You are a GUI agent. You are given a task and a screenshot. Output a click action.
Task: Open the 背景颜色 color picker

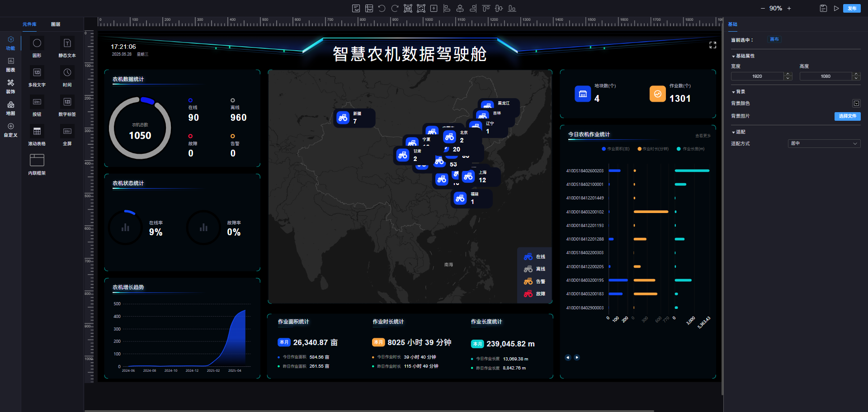[x=856, y=104]
